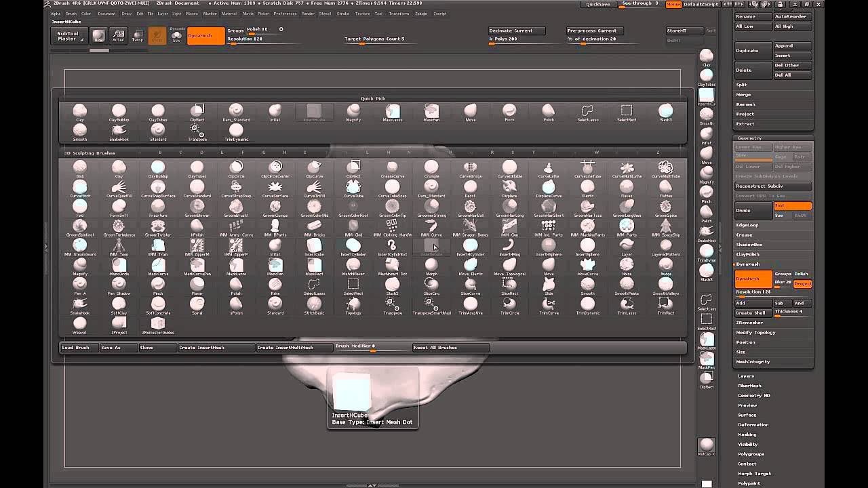Adjust the Thickness 4 slider
The width and height of the screenshot is (868, 488).
792,312
